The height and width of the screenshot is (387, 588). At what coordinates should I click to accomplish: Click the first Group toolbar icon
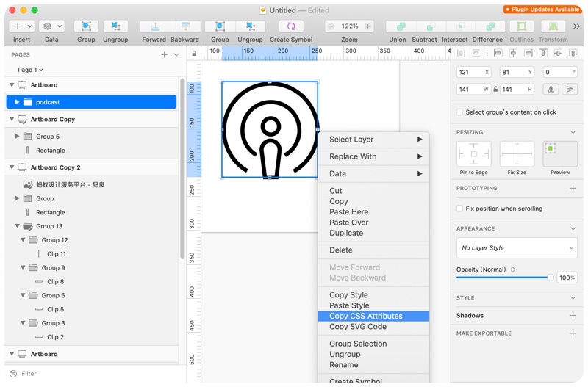click(86, 26)
